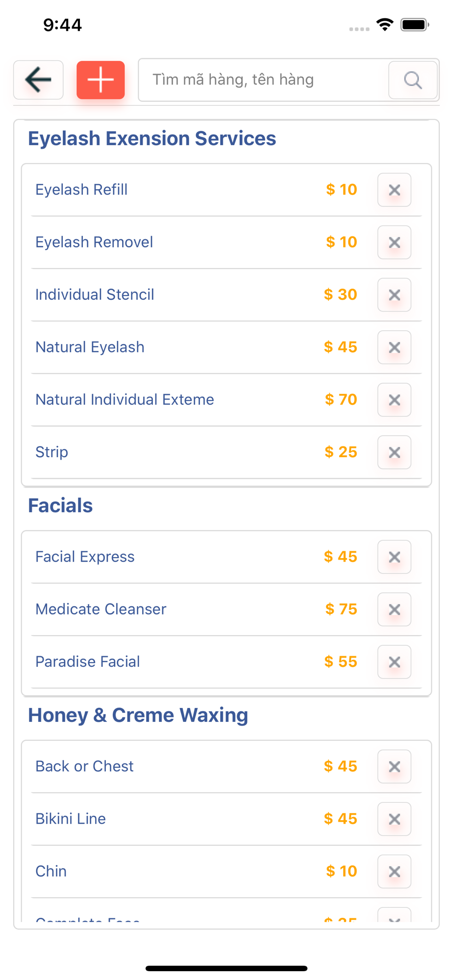
Task: Delete the Eyelash Removel item
Action: pyautogui.click(x=394, y=243)
